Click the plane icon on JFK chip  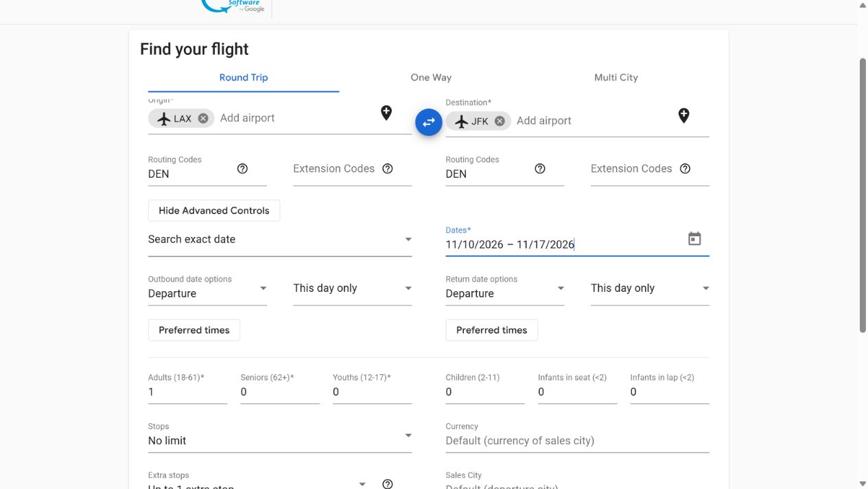pyautogui.click(x=461, y=122)
